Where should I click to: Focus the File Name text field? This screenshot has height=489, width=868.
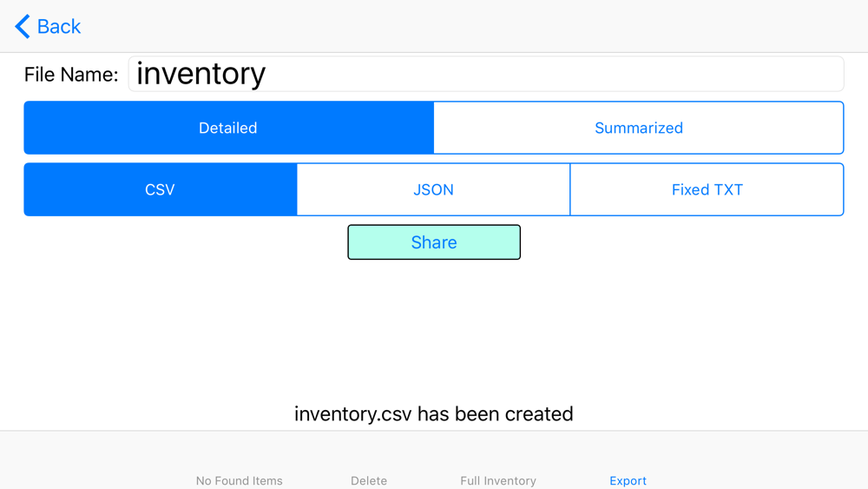point(486,74)
